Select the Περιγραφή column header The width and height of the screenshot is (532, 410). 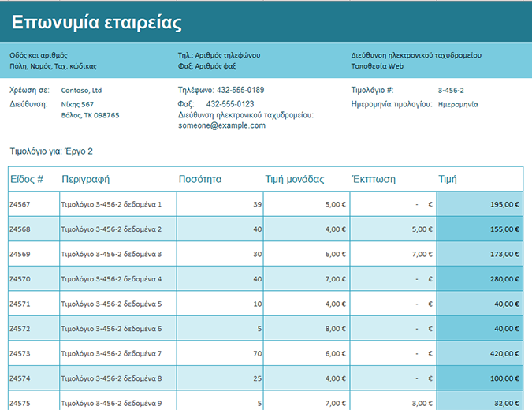click(x=85, y=179)
